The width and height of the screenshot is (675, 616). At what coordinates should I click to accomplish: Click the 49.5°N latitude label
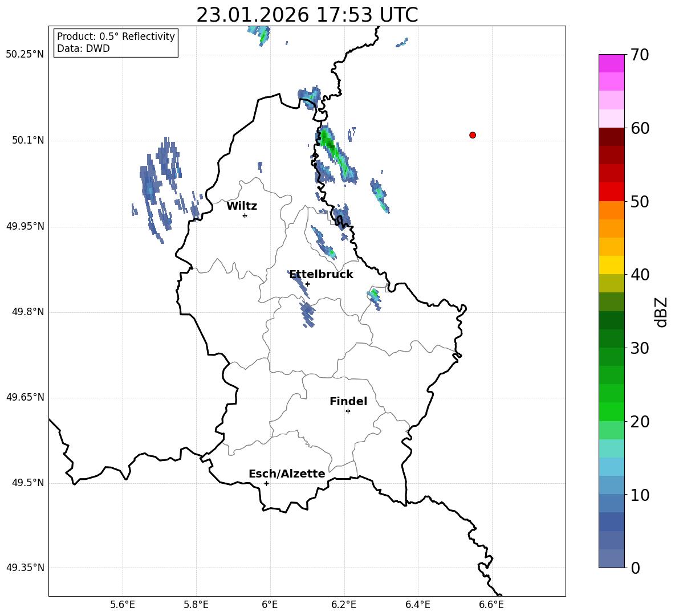coord(28,483)
